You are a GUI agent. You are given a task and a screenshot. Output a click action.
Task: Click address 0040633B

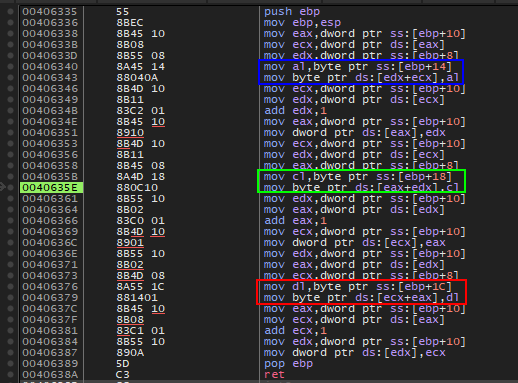[x=50, y=45]
